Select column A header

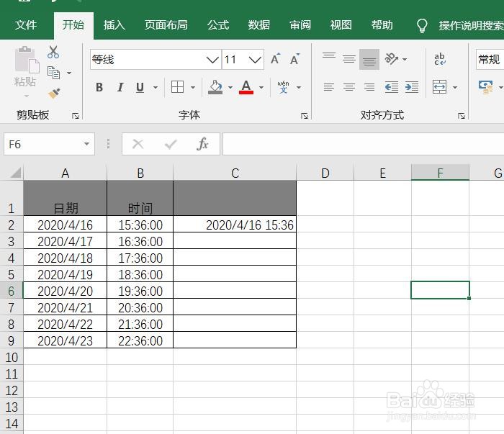point(66,173)
